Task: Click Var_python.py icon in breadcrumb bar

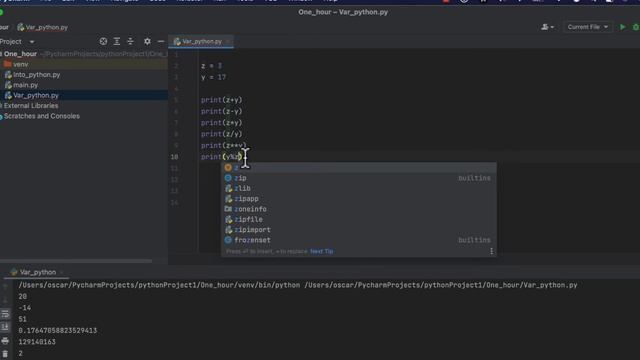Action: click(x=20, y=27)
